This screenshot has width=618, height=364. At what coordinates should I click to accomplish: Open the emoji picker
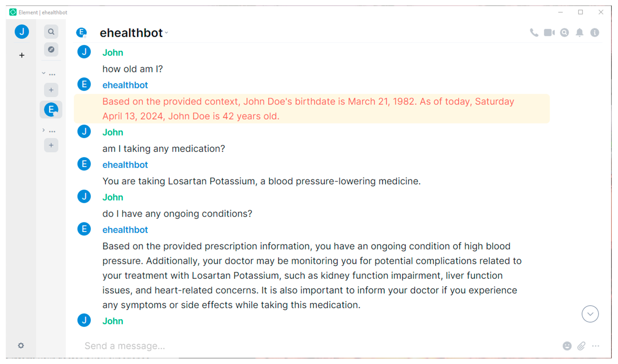pyautogui.click(x=567, y=346)
